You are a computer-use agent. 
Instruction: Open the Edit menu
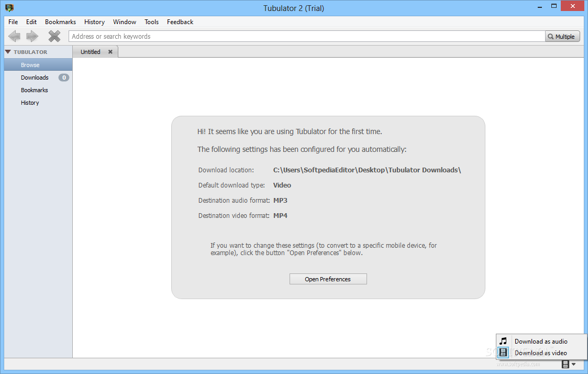[x=31, y=22]
